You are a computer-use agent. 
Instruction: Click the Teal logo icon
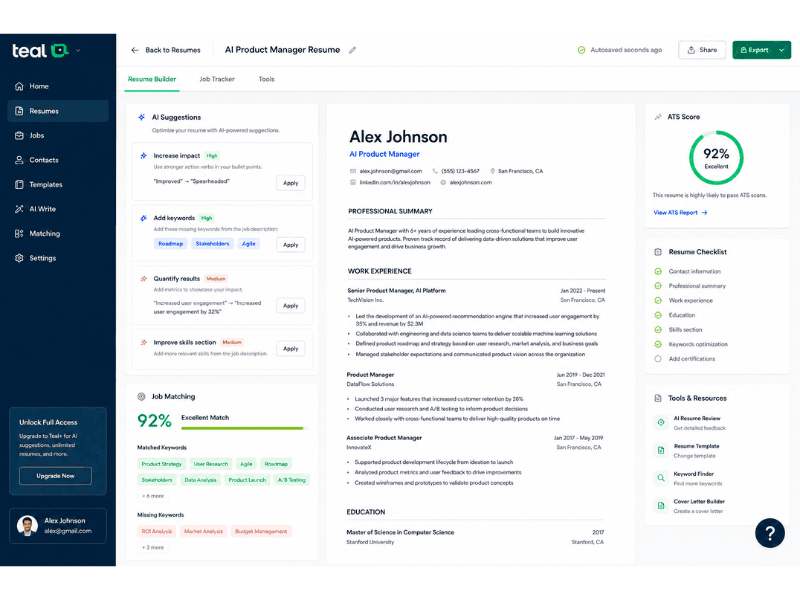pyautogui.click(x=60, y=50)
